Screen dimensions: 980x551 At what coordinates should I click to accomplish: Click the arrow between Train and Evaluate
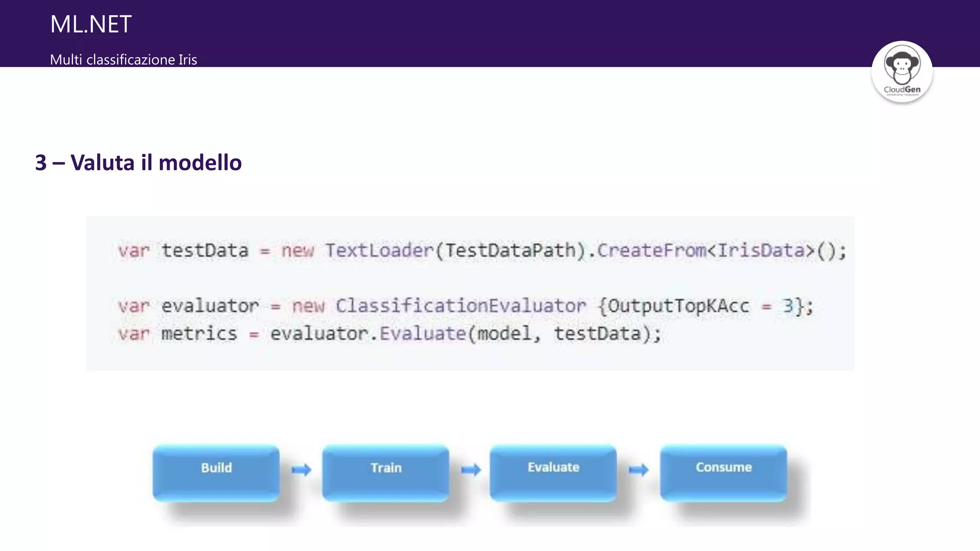pos(471,470)
